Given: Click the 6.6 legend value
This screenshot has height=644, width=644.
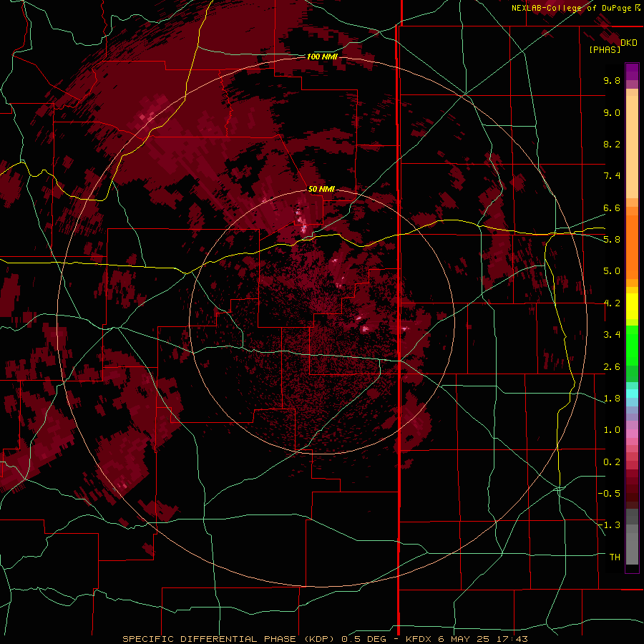Looking at the screenshot, I should 612,208.
